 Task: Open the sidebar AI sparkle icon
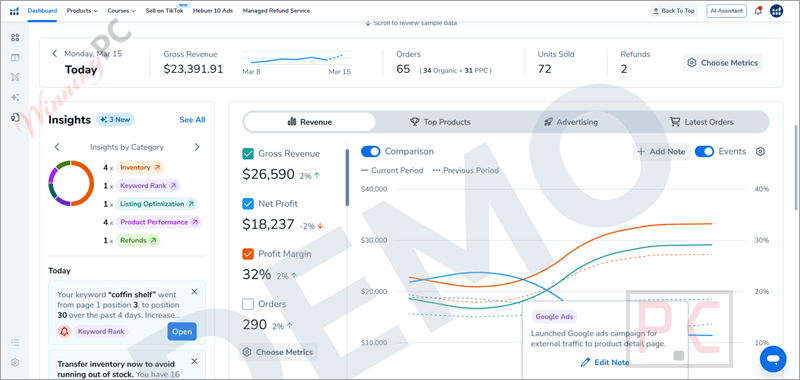pyautogui.click(x=15, y=97)
